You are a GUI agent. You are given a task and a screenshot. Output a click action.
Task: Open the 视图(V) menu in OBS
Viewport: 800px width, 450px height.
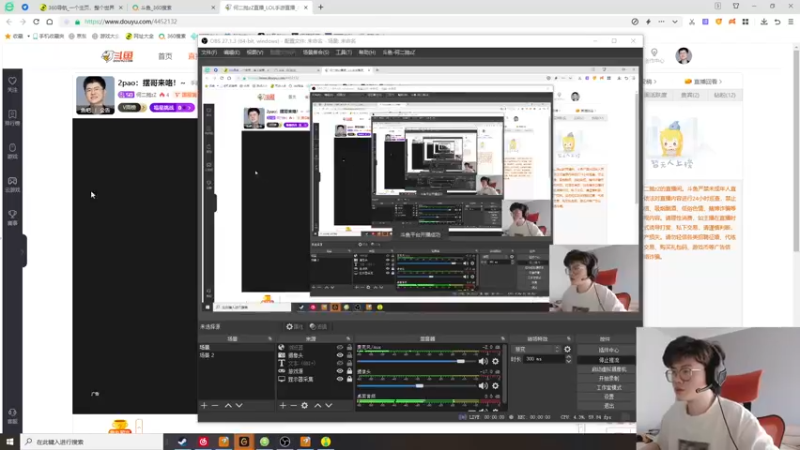[x=255, y=53]
